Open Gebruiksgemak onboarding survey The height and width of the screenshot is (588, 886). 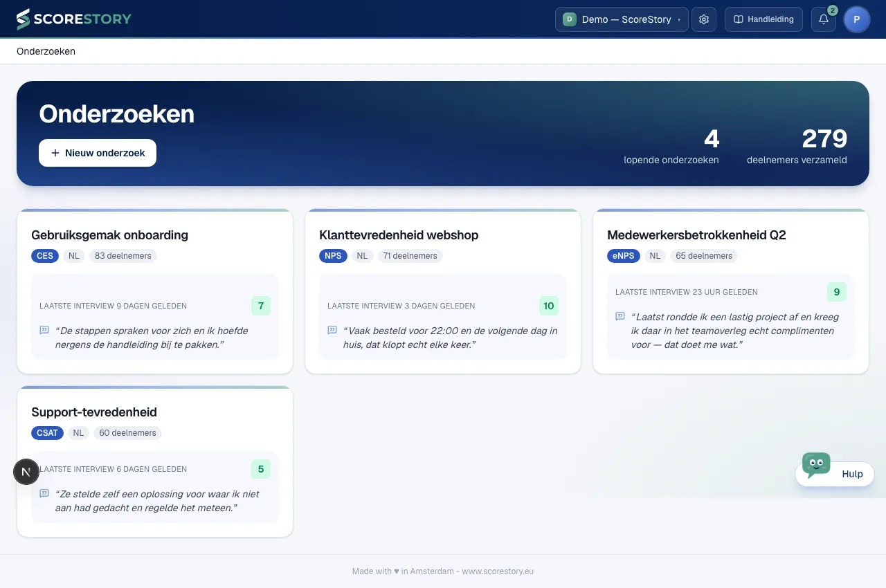(109, 235)
